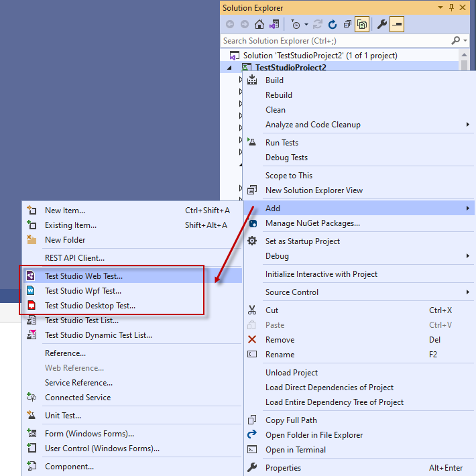Image resolution: width=476 pixels, height=476 pixels.
Task: Close the Solution Explorer panel
Action: tap(463, 7)
